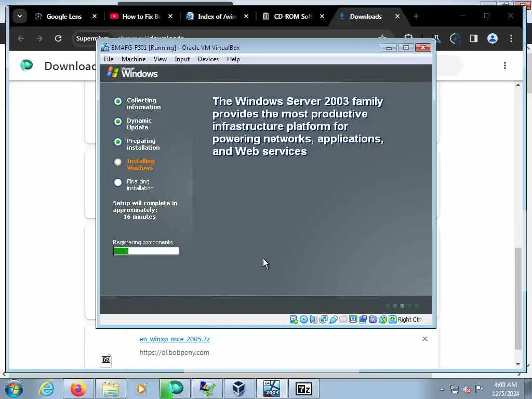
Task: Switch to Supermium browser via taskbar icon
Action: pyautogui.click(x=175, y=389)
